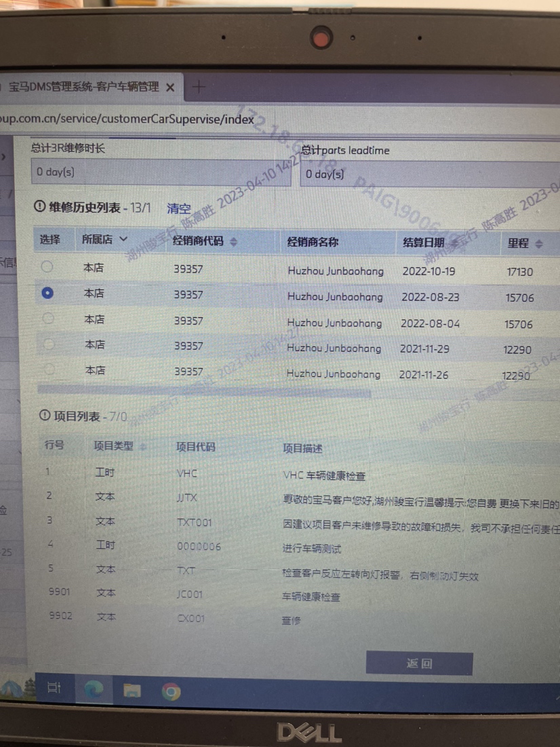The height and width of the screenshot is (747, 560).
Task: Click the item code JJTX
Action: (187, 498)
